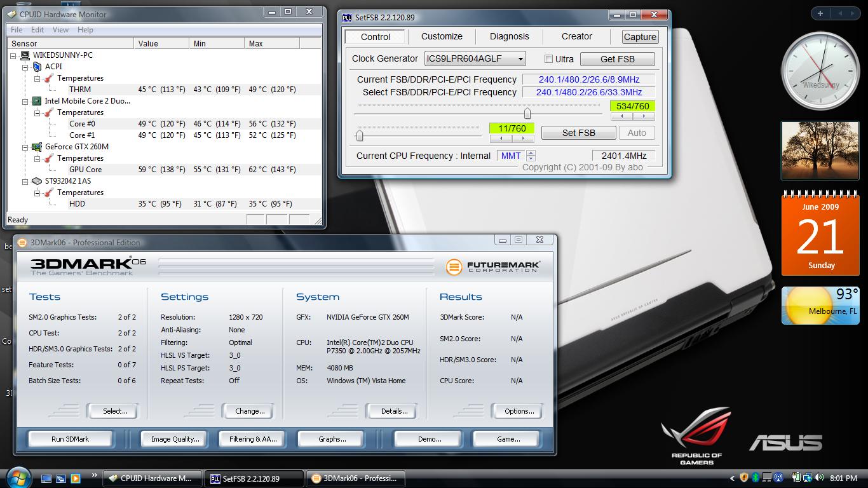Show hidden tray icons arrow
This screenshot has width=868, height=488.
click(732, 478)
